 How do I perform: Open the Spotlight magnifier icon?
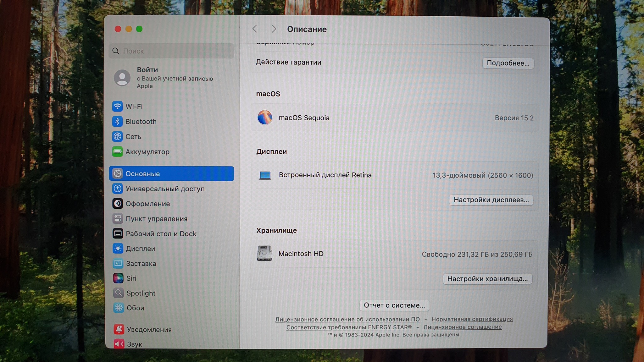(x=118, y=293)
